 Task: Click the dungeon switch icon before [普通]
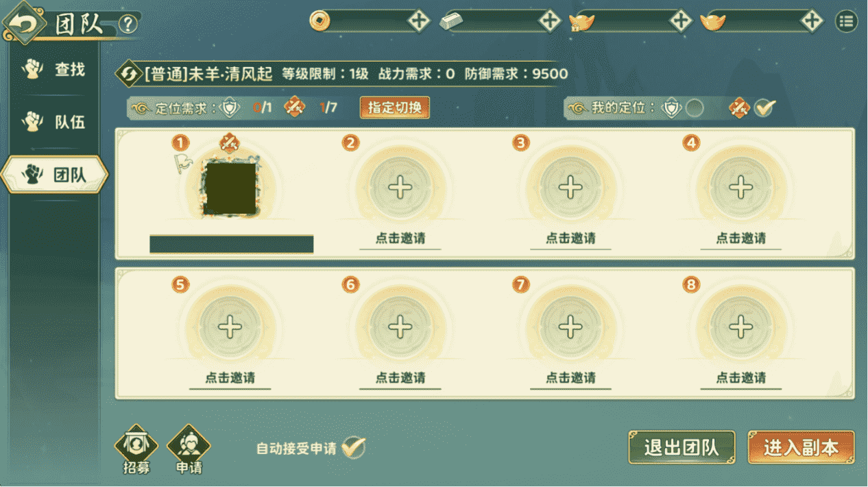pyautogui.click(x=128, y=74)
